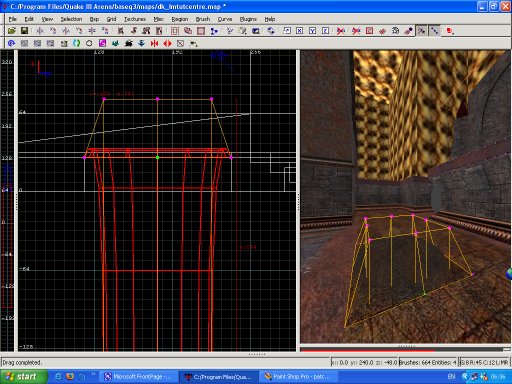The height and width of the screenshot is (384, 512).
Task: Hollow the selected brush
Action: (201, 31)
